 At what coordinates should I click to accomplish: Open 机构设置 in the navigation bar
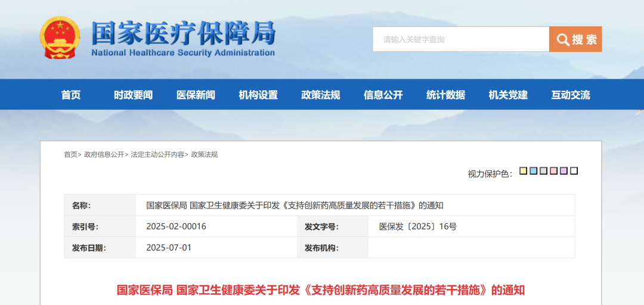pyautogui.click(x=258, y=95)
